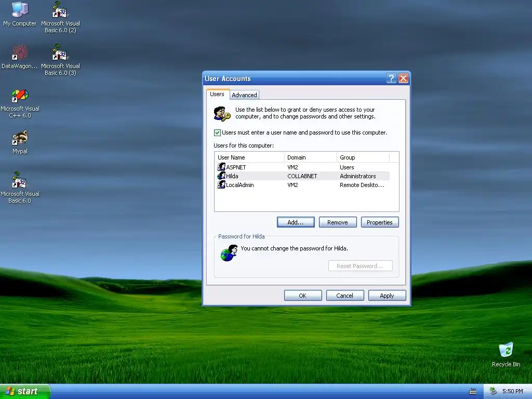Click the disabled Reset Password button
The width and height of the screenshot is (532, 399).
[x=361, y=266]
